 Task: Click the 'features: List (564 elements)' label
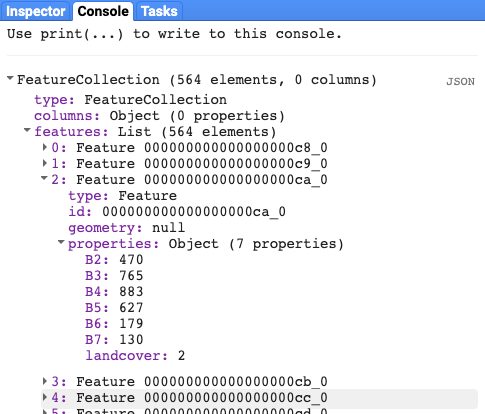[x=155, y=132]
